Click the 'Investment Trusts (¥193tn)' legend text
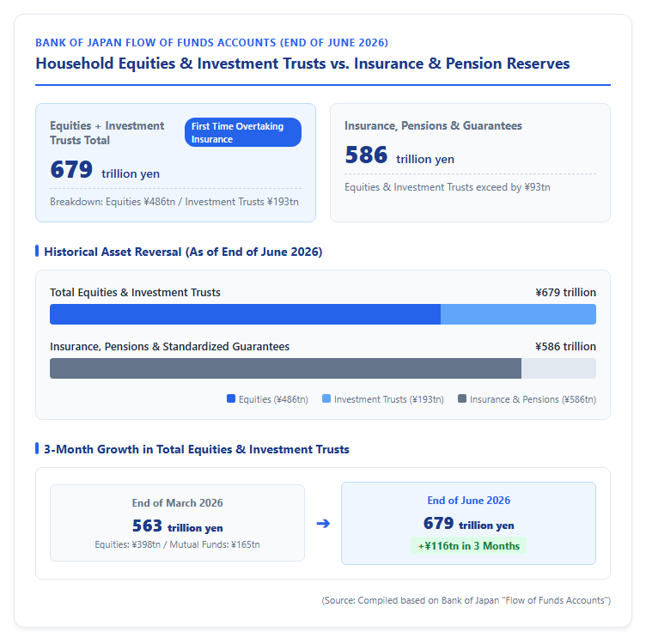 (x=389, y=399)
